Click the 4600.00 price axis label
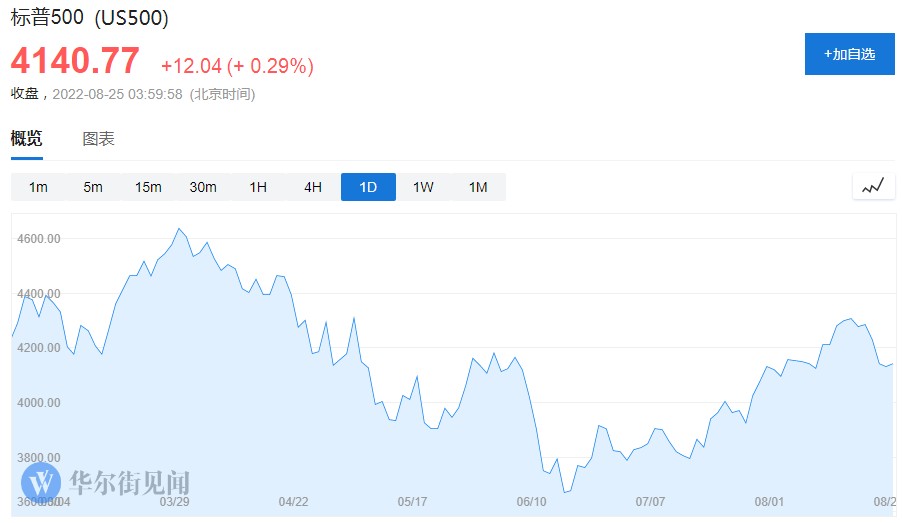Image resolution: width=902 pixels, height=523 pixels. click(39, 239)
